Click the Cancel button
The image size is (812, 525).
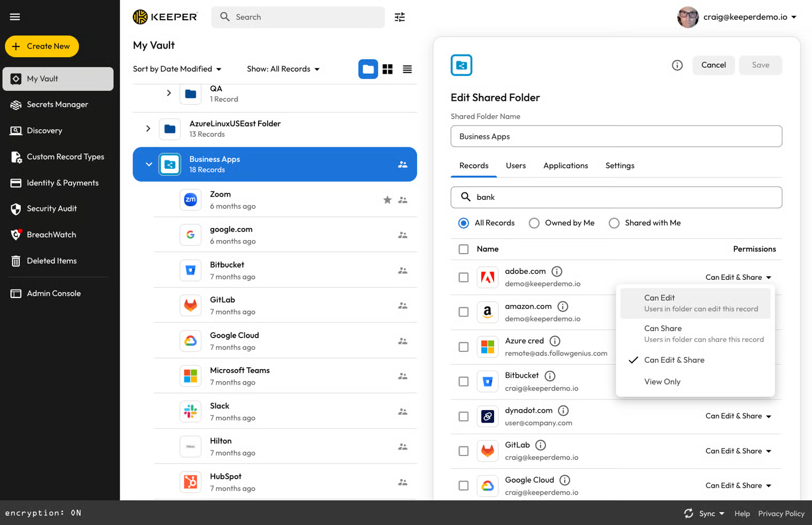[x=713, y=65]
